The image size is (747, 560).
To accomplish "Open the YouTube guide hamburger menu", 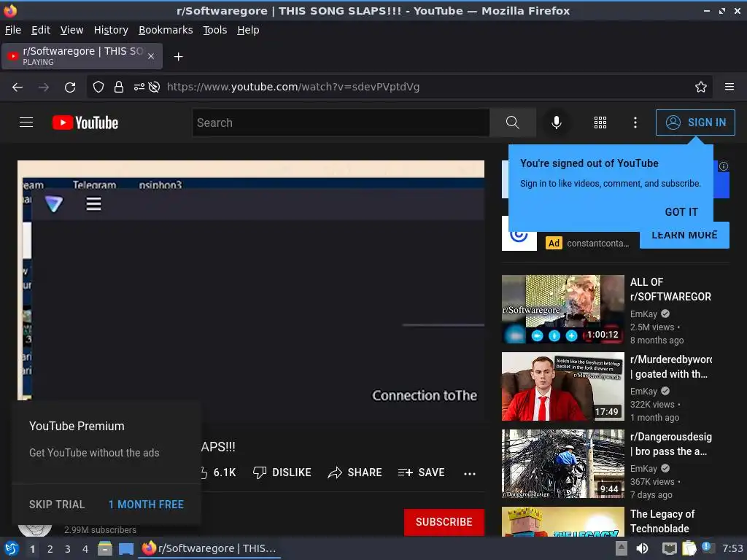I will click(x=26, y=122).
